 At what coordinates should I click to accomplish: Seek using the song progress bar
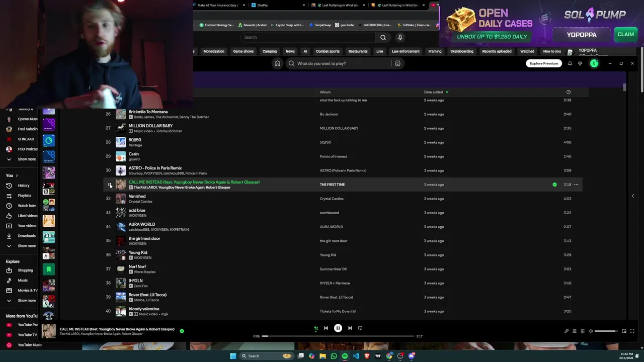click(338, 336)
